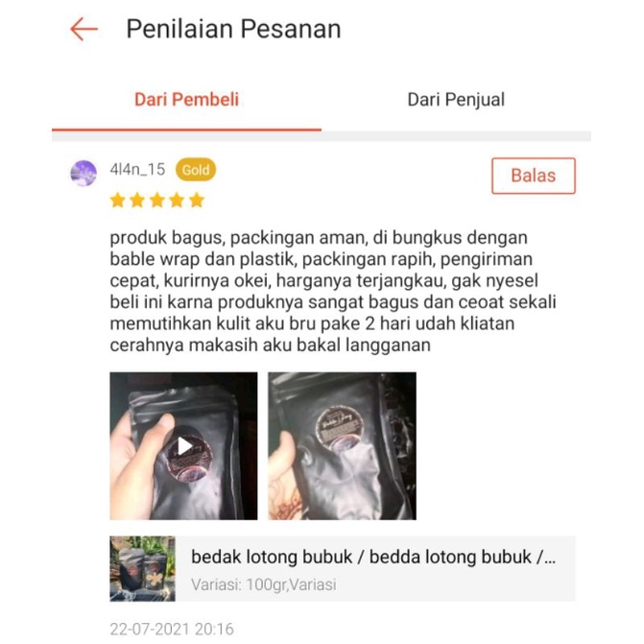644x644 pixels.
Task: Open the Dari Penjual tab
Action: pyautogui.click(x=456, y=100)
